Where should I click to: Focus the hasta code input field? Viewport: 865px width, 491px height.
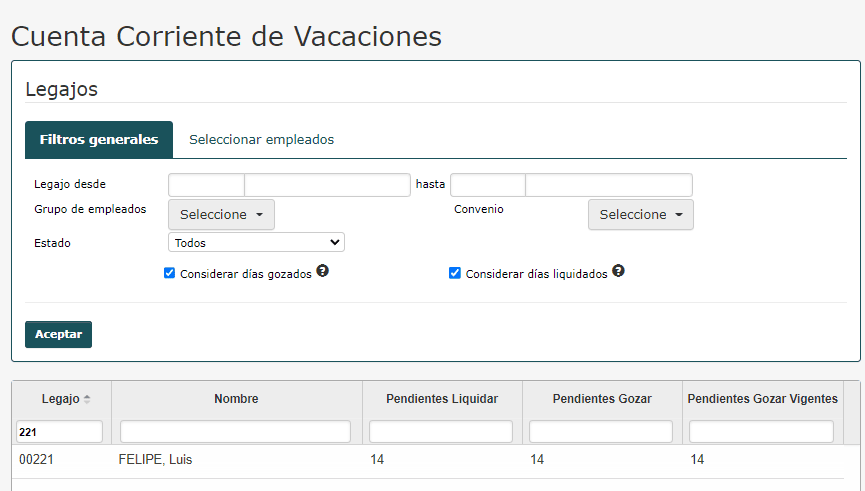488,185
